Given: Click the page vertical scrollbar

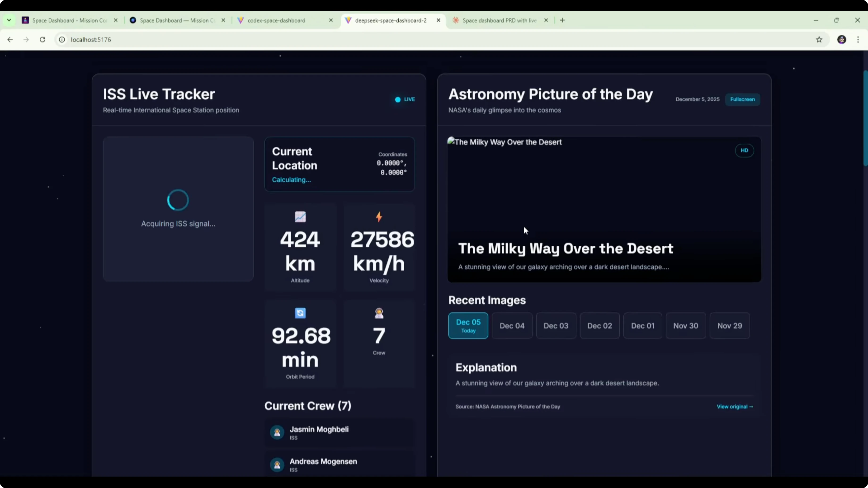Looking at the screenshot, I should (x=865, y=118).
